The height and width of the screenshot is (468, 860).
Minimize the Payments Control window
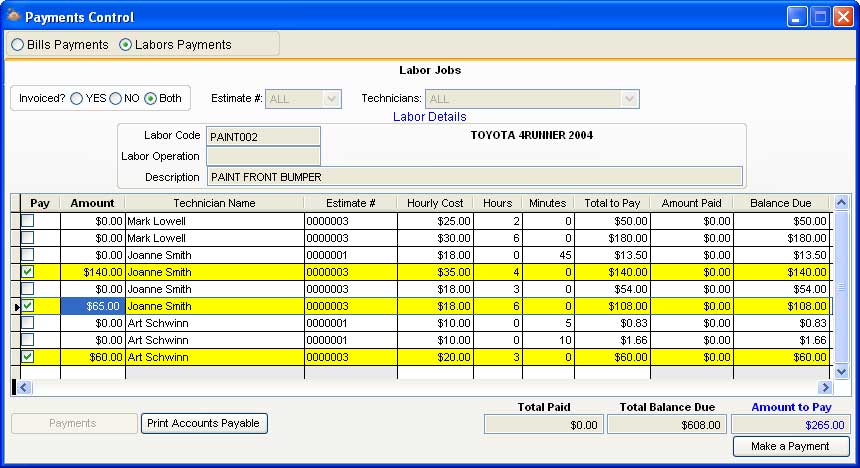coord(796,17)
